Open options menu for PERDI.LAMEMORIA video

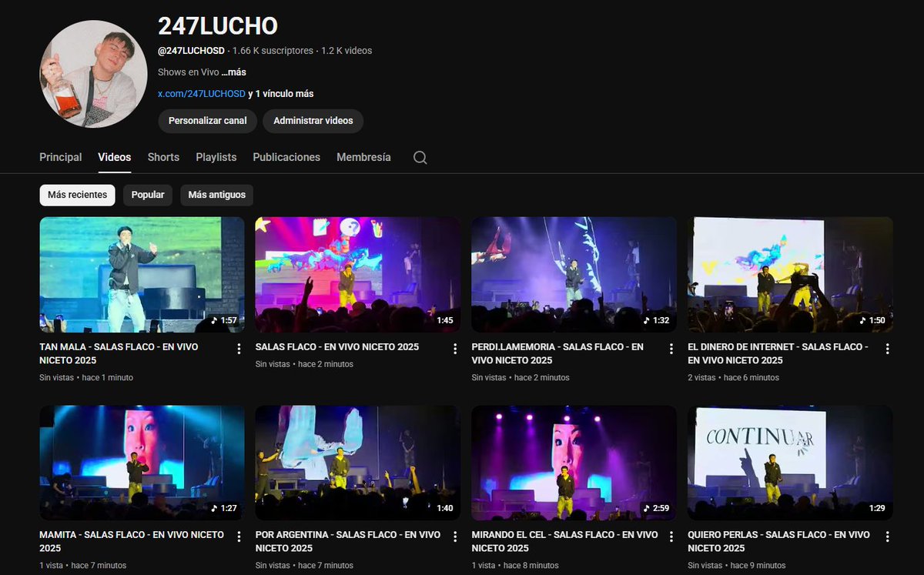click(x=671, y=349)
